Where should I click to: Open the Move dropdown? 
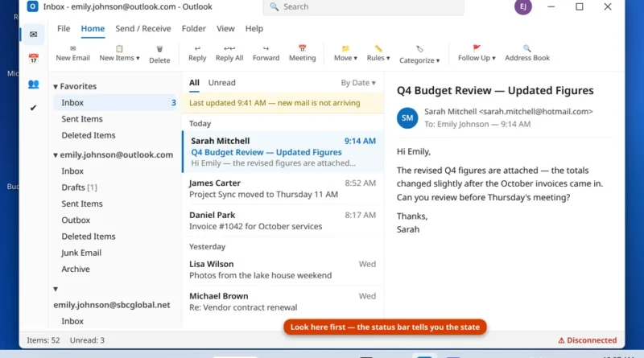(x=345, y=54)
